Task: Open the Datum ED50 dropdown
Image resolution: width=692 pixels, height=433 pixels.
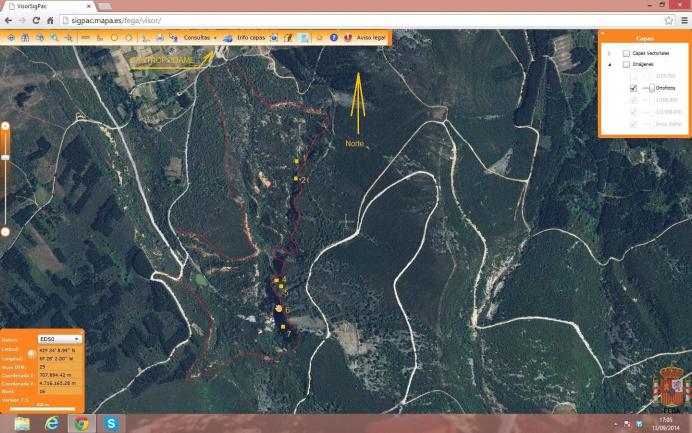Action: pyautogui.click(x=58, y=340)
